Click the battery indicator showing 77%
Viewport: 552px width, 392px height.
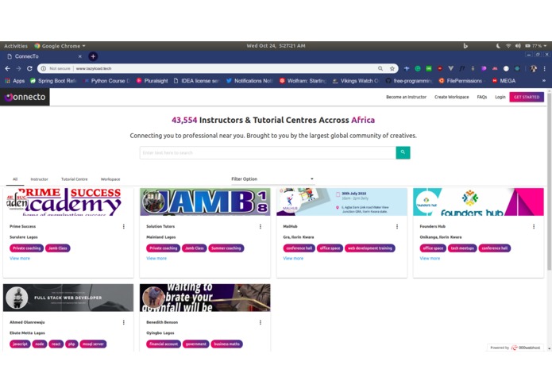click(534, 46)
